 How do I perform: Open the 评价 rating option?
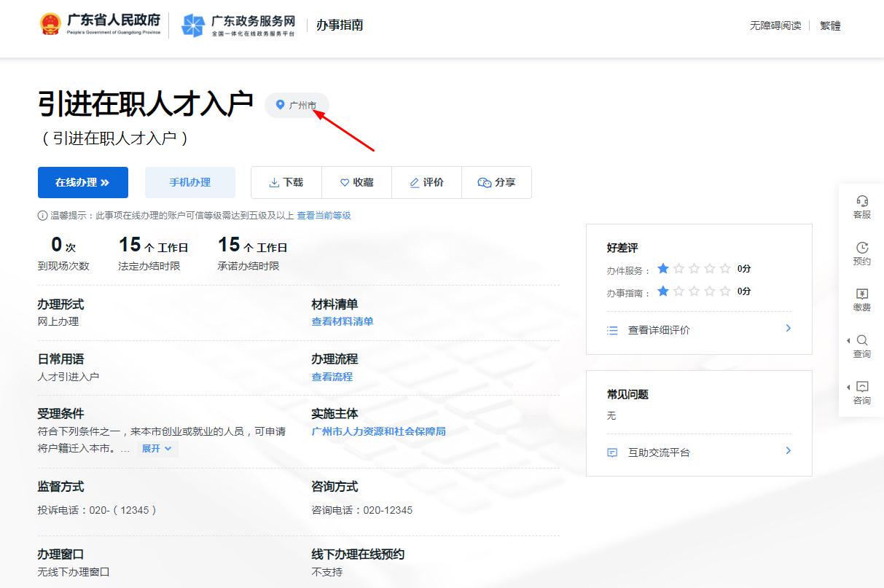click(426, 182)
